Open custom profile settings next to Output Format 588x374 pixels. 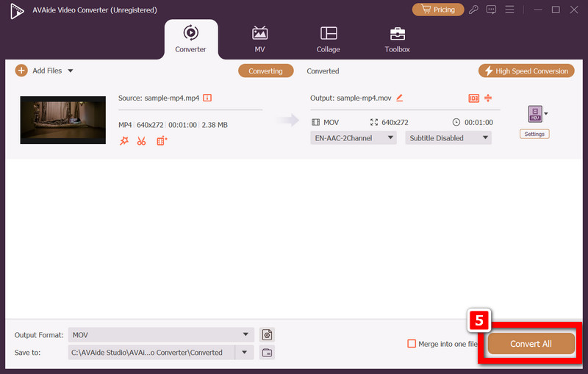tap(267, 334)
